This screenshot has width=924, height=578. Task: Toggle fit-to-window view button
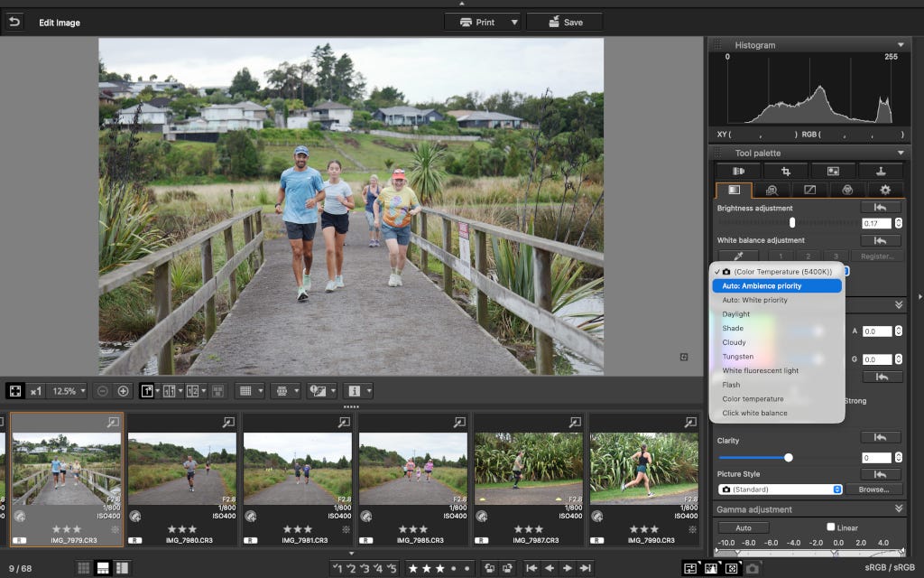15,391
